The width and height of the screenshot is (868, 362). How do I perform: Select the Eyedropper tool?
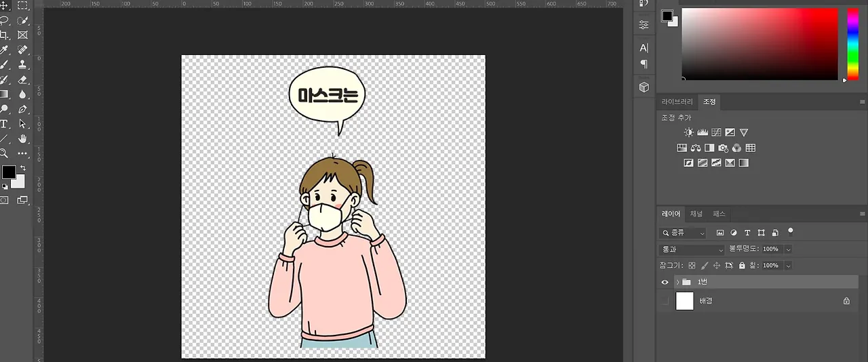[x=4, y=50]
